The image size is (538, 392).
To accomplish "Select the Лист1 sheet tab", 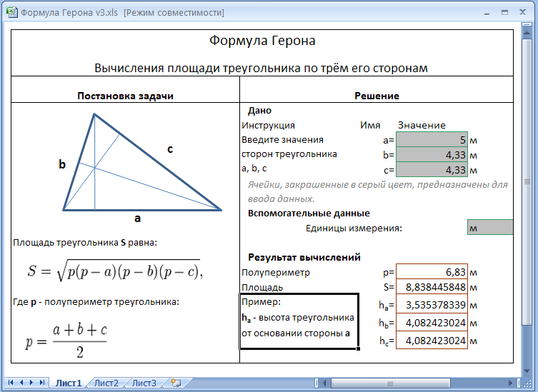I will 69,383.
